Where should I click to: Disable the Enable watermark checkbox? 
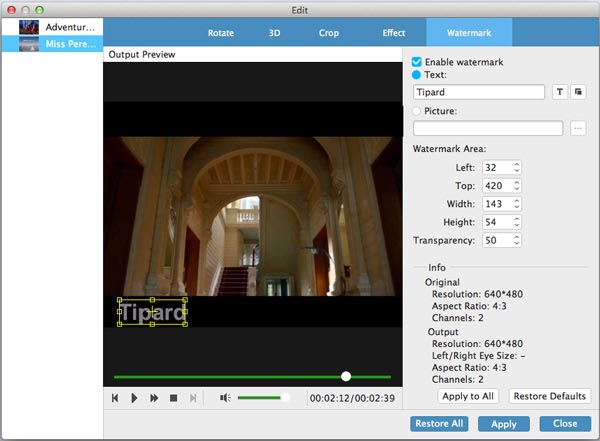pos(418,62)
